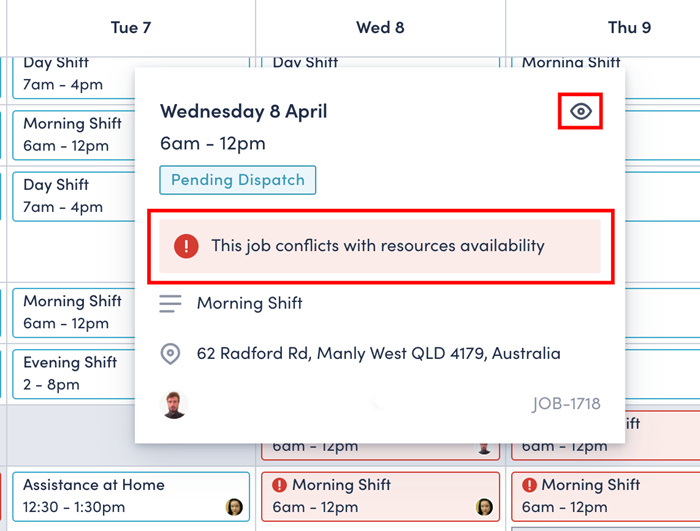The width and height of the screenshot is (700, 531).
Task: Click the location pin icon beside address
Action: (x=170, y=354)
